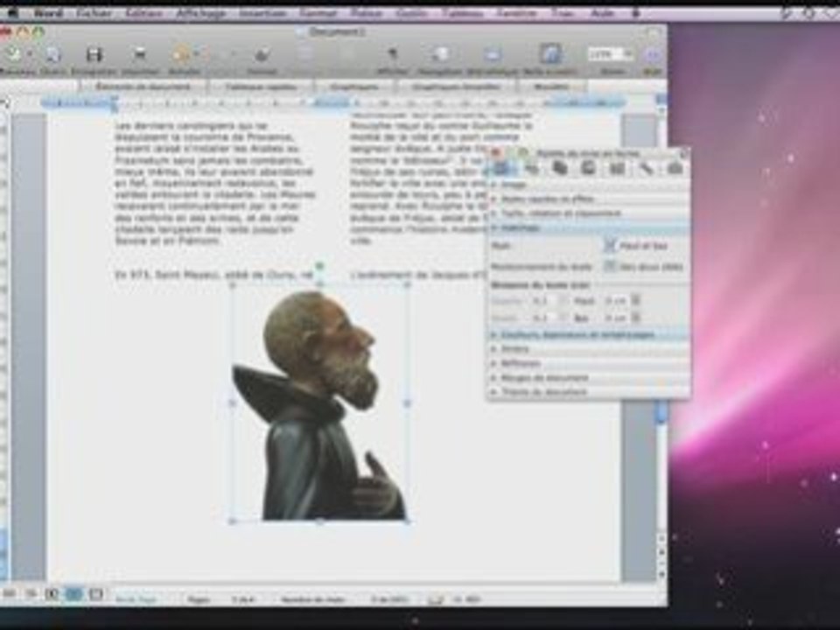
Task: Select the reference tools toolbox icon
Action: [x=617, y=169]
